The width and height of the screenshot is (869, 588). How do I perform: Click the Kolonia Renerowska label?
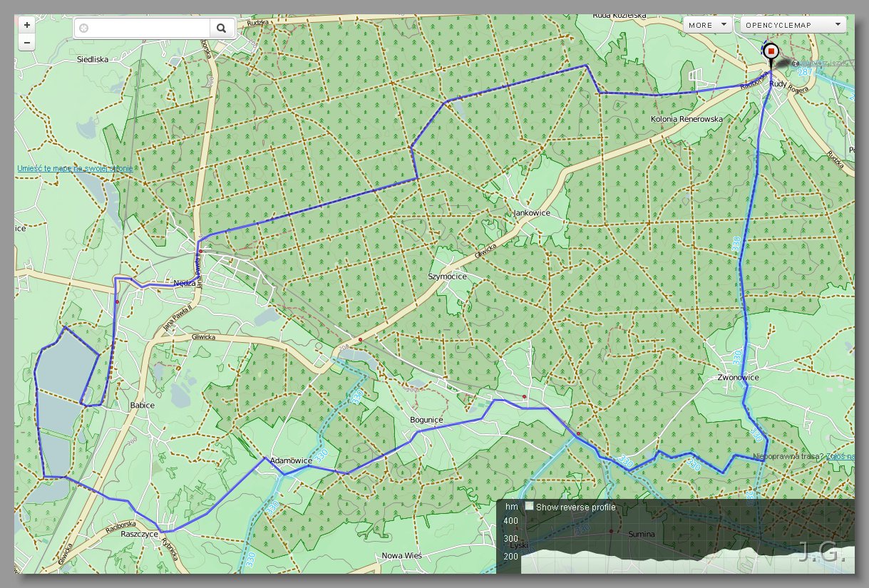[687, 119]
